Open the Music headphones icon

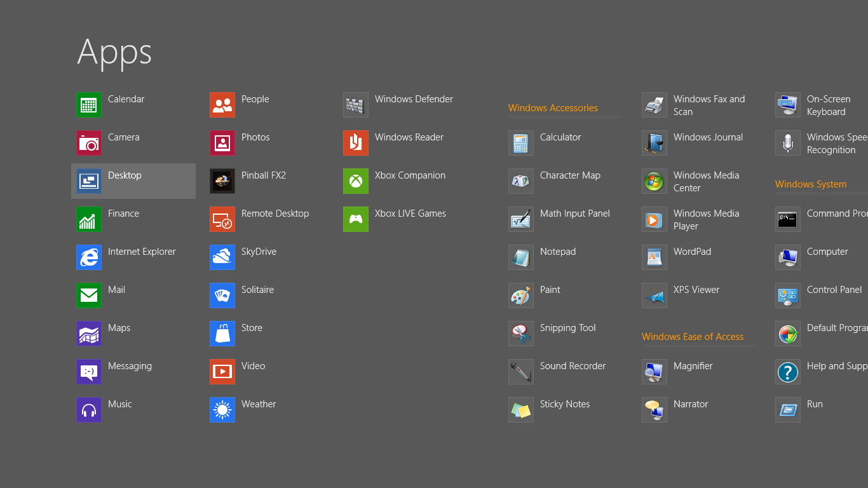coord(89,410)
